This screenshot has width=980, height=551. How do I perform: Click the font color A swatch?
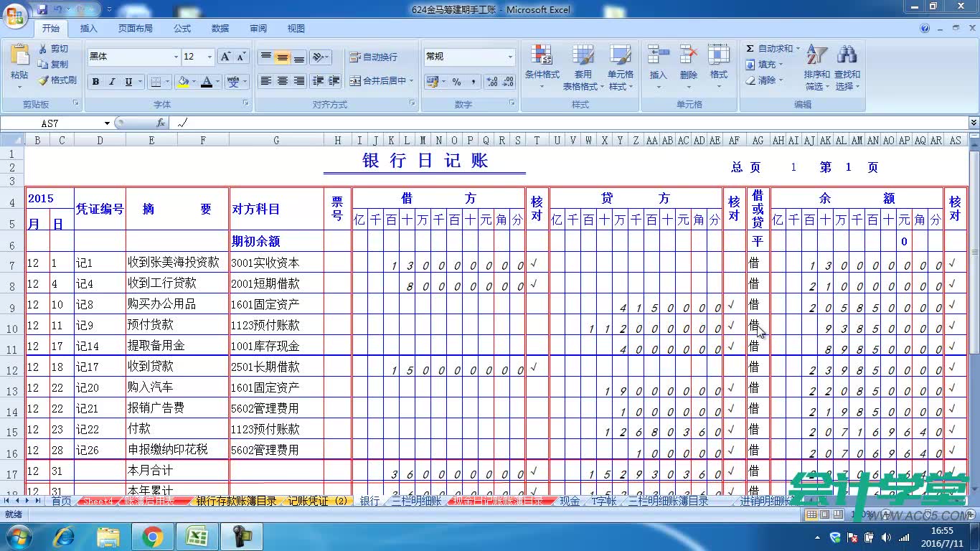tap(207, 82)
